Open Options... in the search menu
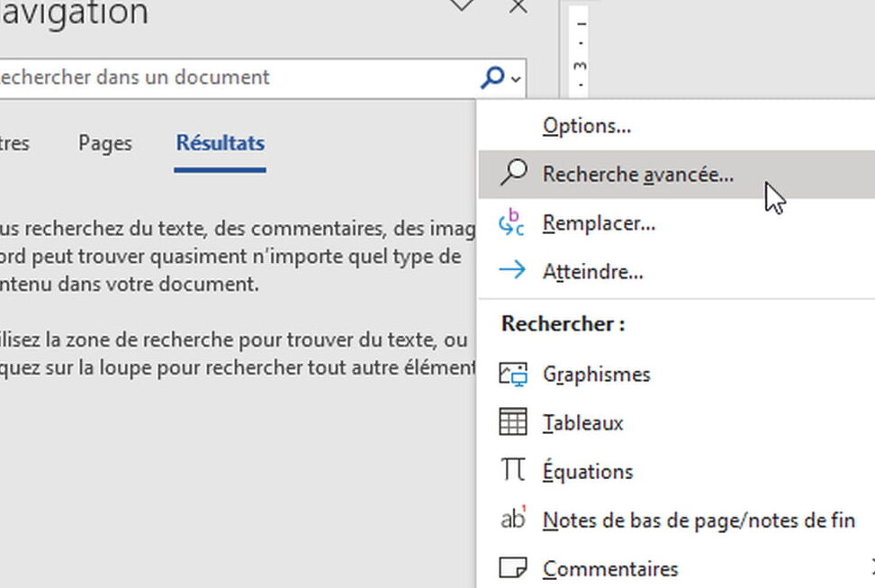875x588 pixels. coord(676,126)
